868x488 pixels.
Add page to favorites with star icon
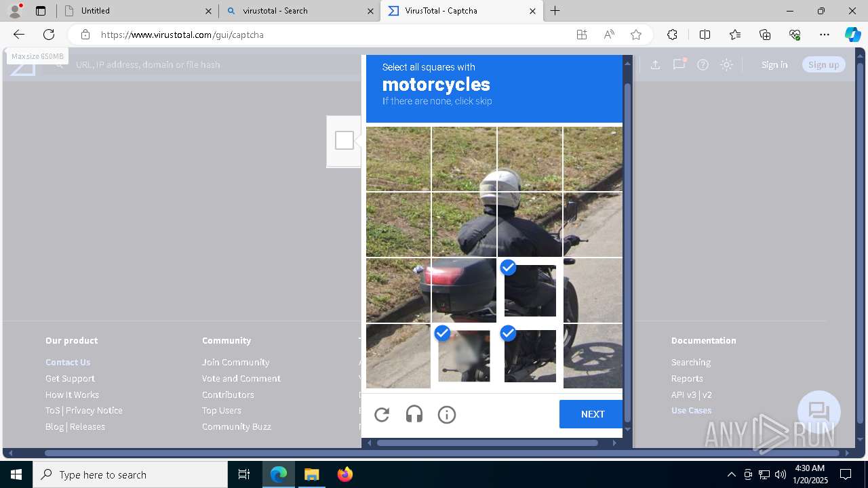point(636,35)
